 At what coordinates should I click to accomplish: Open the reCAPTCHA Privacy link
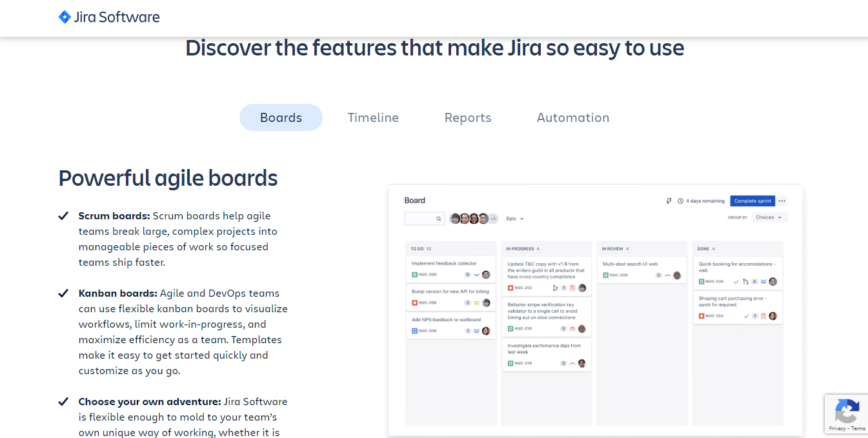pyautogui.click(x=837, y=428)
